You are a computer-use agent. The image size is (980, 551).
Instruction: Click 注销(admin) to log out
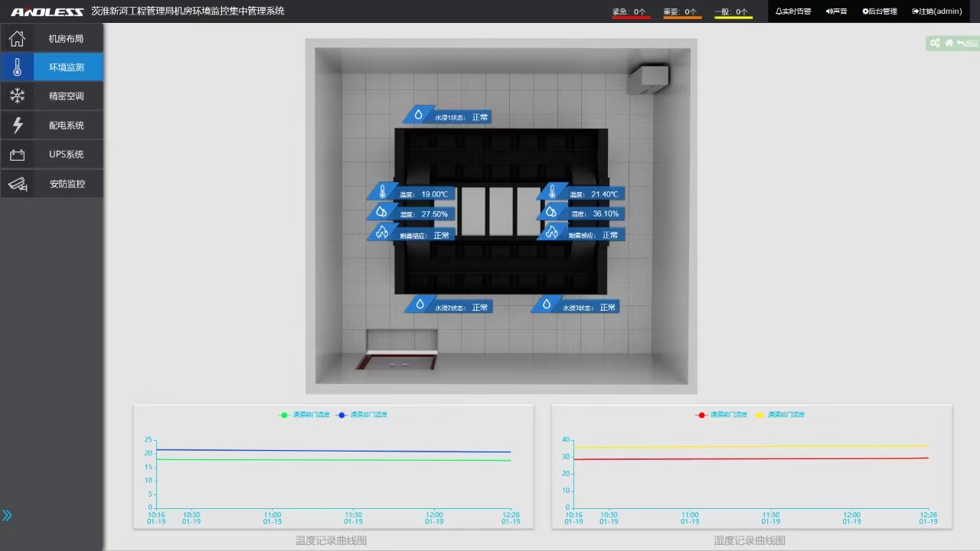[x=937, y=11]
